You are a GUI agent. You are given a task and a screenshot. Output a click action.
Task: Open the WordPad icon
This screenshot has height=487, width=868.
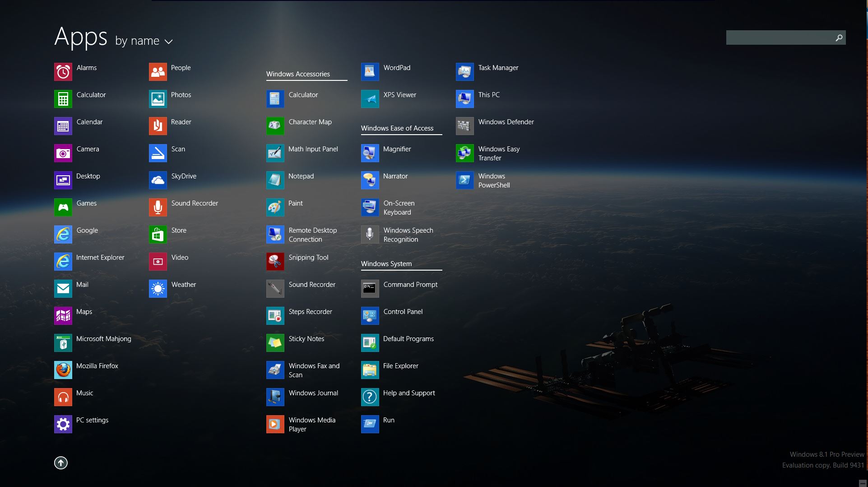(370, 72)
